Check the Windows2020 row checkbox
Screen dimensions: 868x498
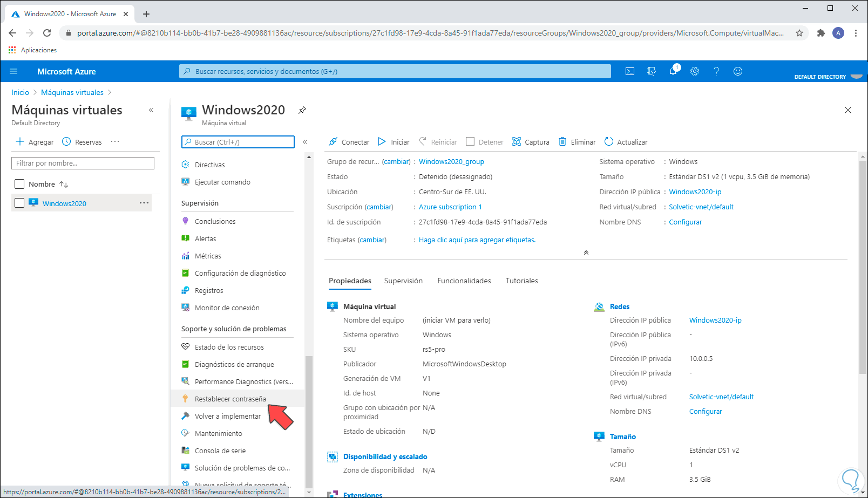pyautogui.click(x=19, y=203)
